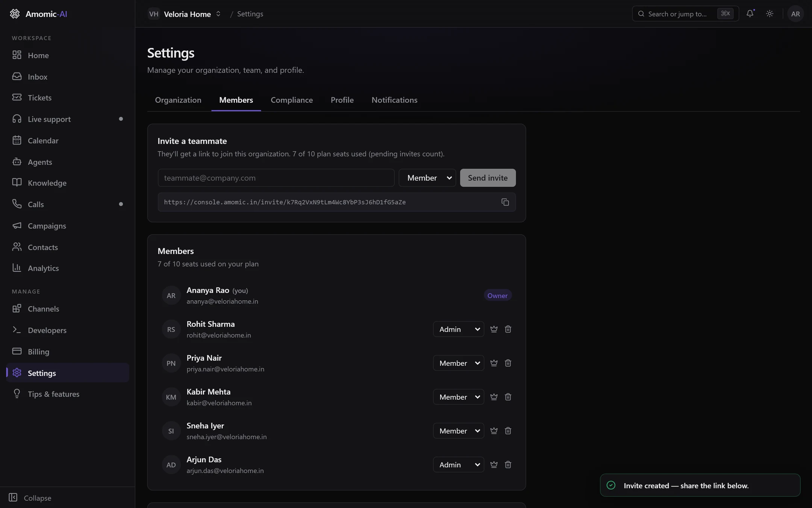Open the Calls page
This screenshot has height=508, width=812.
[68, 204]
